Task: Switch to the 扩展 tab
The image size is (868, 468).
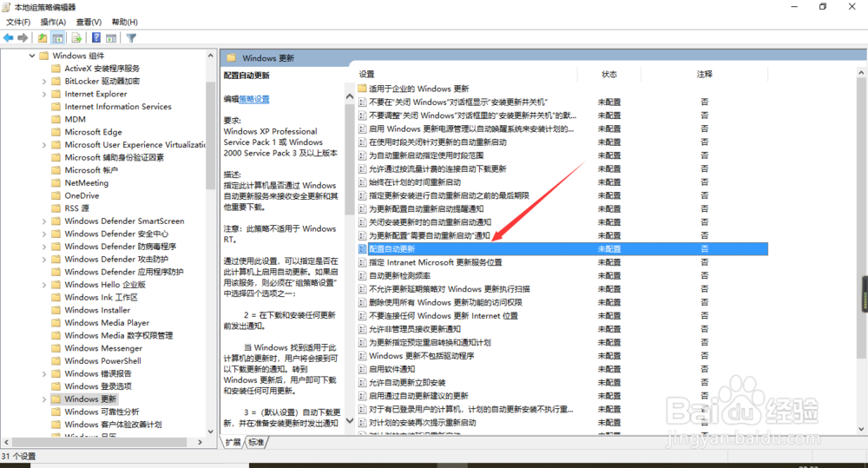Action: coord(233,443)
